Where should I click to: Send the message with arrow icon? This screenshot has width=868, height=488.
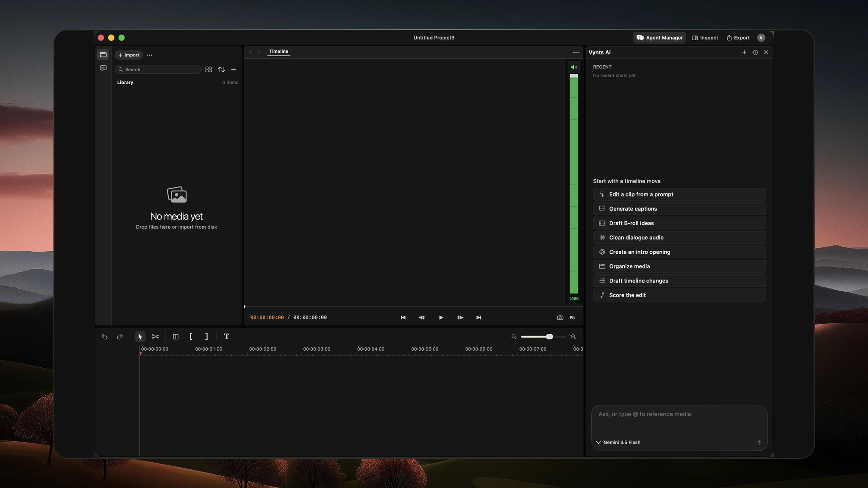(759, 442)
